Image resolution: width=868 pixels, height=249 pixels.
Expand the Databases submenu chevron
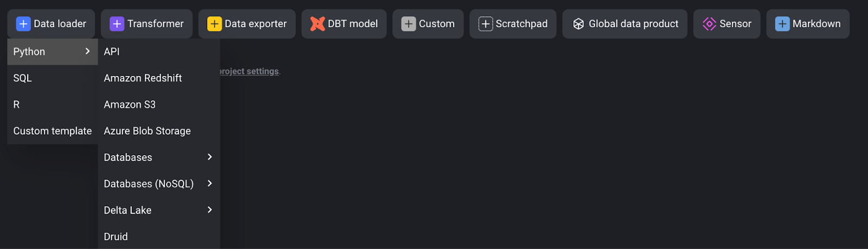(210, 157)
